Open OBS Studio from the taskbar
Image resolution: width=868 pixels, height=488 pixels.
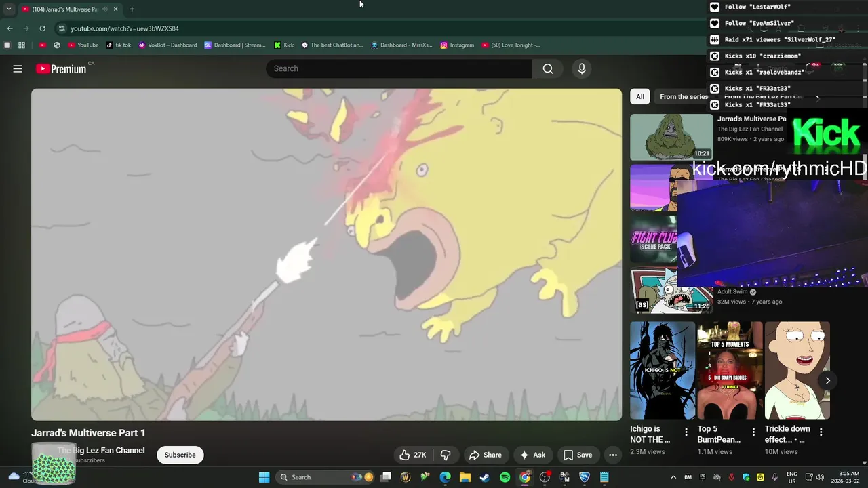pyautogui.click(x=545, y=477)
